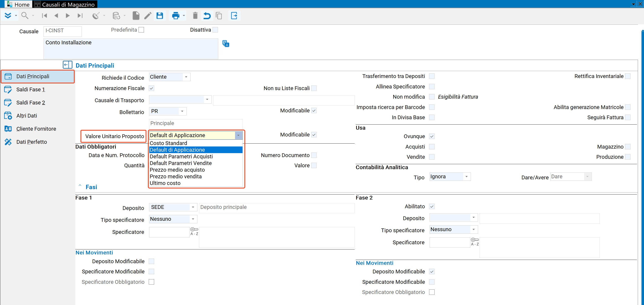Select Ultimo costo option
This screenshot has width=644, height=305.
[196, 183]
